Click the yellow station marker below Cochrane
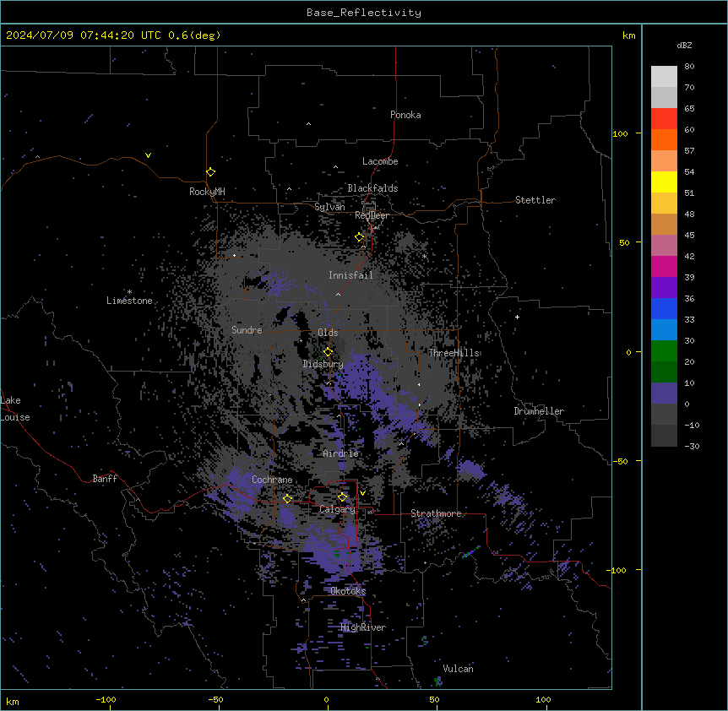Screen dimensions: 728x711 click(287, 499)
